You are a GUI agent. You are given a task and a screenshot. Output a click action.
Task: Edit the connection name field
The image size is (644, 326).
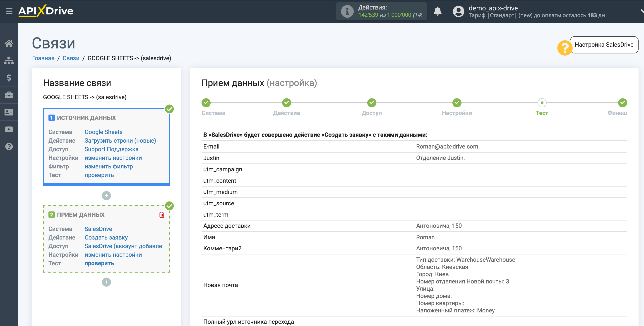pos(106,97)
